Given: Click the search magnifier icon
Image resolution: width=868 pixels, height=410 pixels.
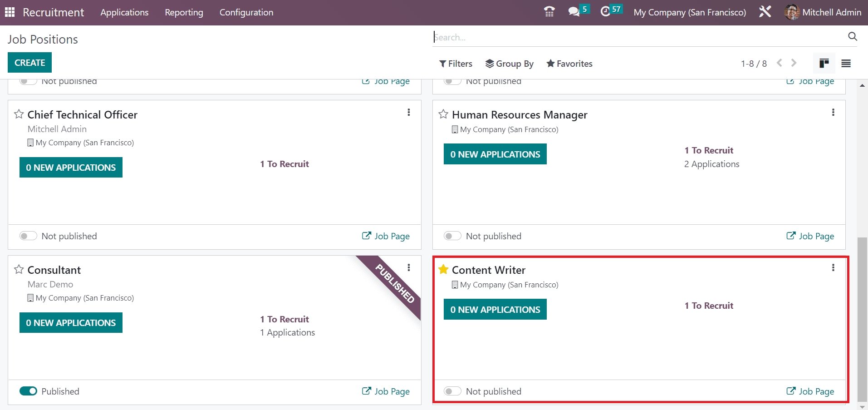Looking at the screenshot, I should (852, 37).
